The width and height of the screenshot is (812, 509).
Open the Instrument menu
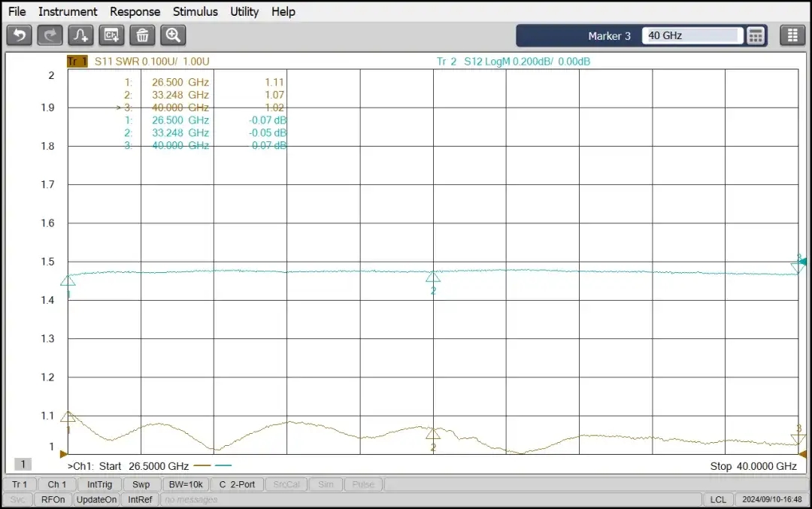point(68,11)
